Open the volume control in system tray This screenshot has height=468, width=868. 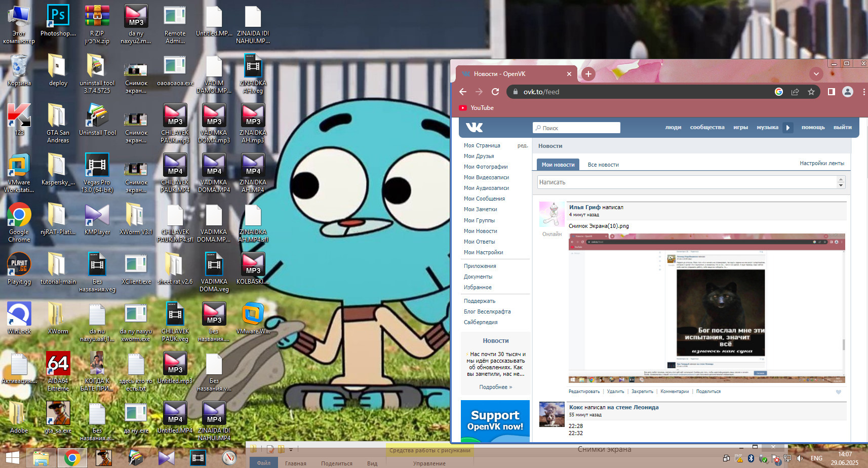[800, 458]
